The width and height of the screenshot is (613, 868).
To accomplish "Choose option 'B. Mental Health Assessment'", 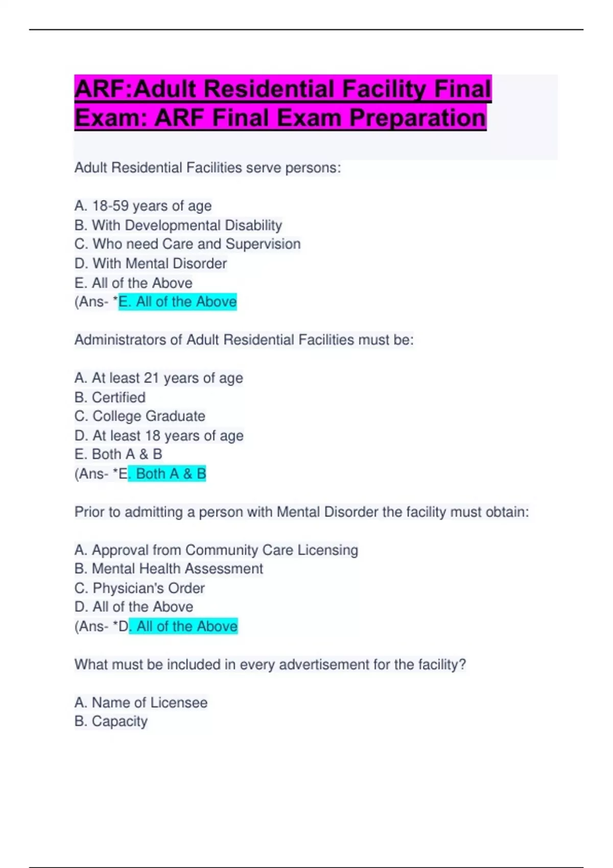I will [169, 569].
